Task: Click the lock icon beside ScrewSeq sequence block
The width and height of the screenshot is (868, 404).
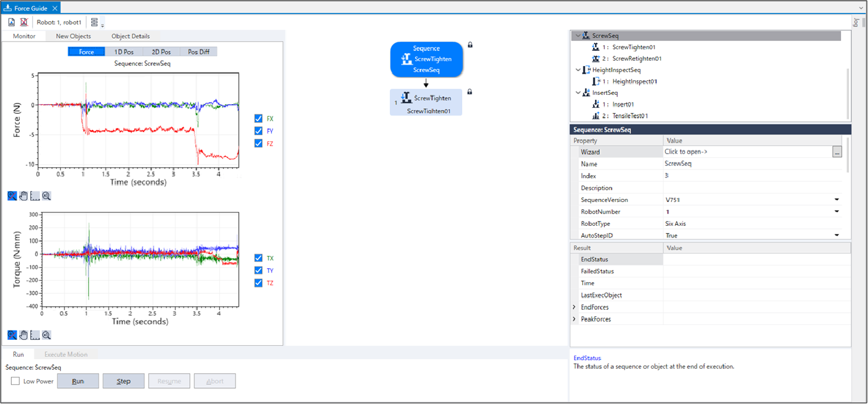Action: click(470, 45)
